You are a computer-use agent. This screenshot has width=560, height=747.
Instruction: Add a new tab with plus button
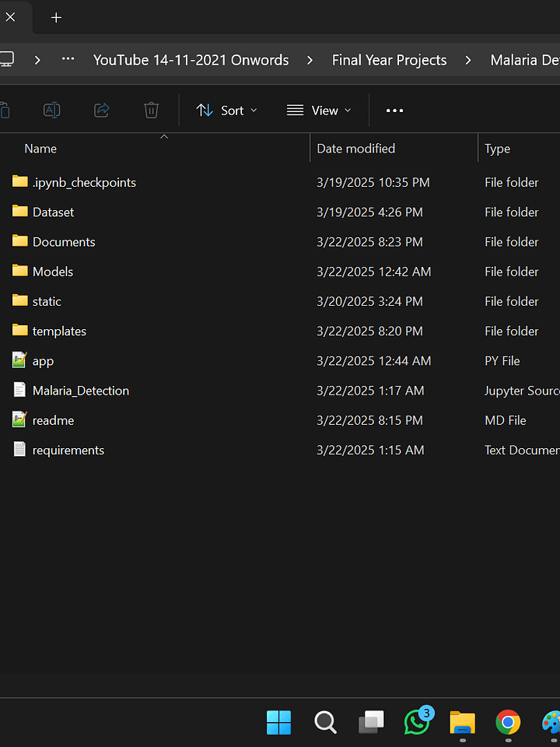(56, 18)
